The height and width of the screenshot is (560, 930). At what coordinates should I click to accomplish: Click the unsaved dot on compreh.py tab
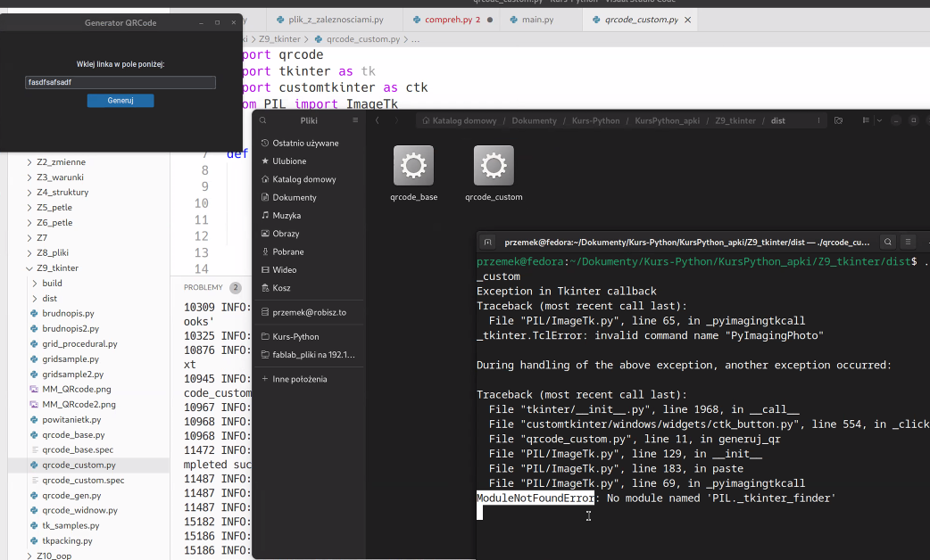pyautogui.click(x=490, y=20)
